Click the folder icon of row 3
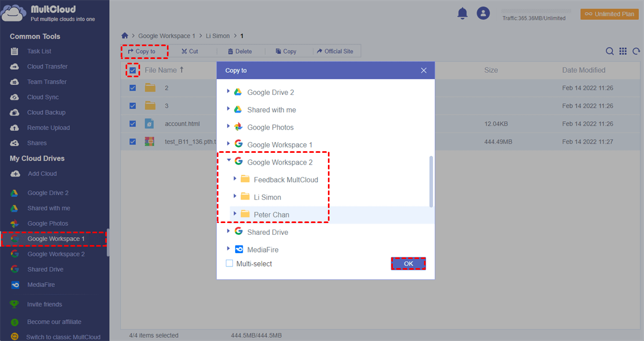The height and width of the screenshot is (341, 644). coord(150,106)
